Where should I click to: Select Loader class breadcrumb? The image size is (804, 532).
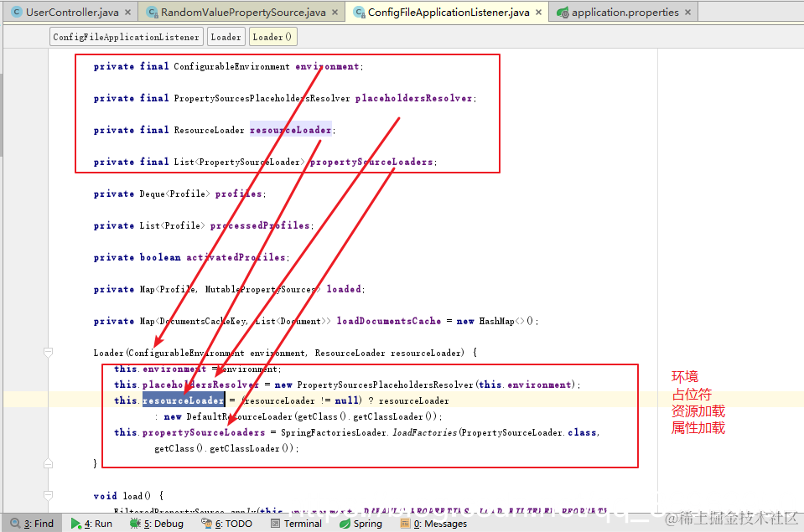click(226, 37)
